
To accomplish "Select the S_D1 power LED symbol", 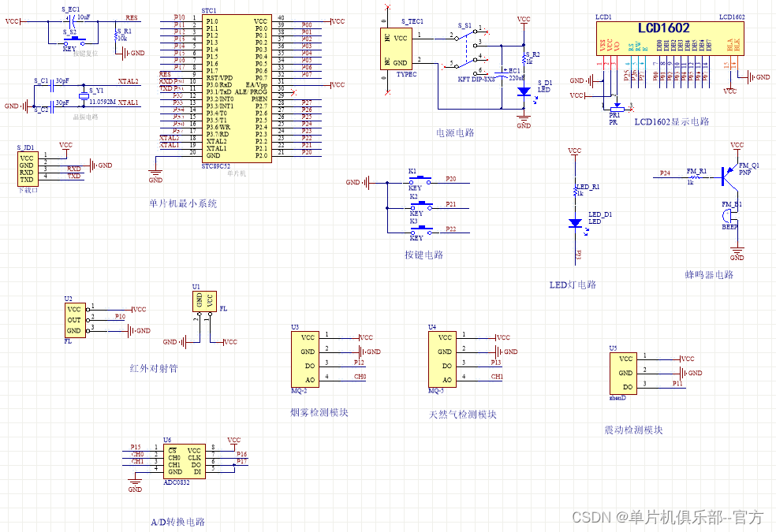I will (524, 92).
